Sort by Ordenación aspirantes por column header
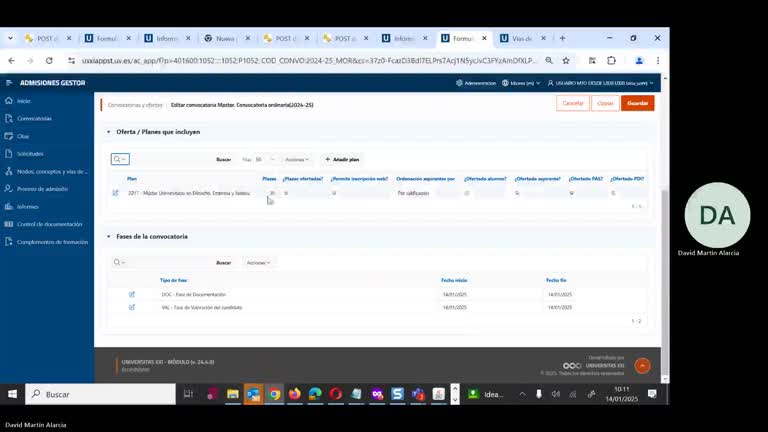This screenshot has width=768, height=432. coord(425,179)
